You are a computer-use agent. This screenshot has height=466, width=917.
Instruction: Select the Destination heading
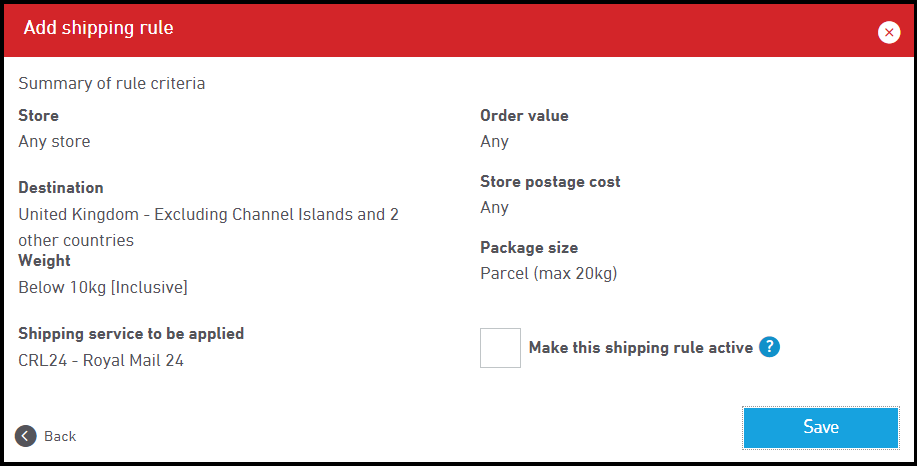pyautogui.click(x=60, y=188)
